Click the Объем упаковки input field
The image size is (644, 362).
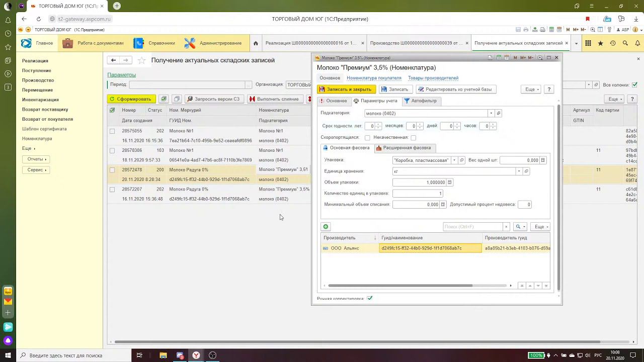pos(419,183)
